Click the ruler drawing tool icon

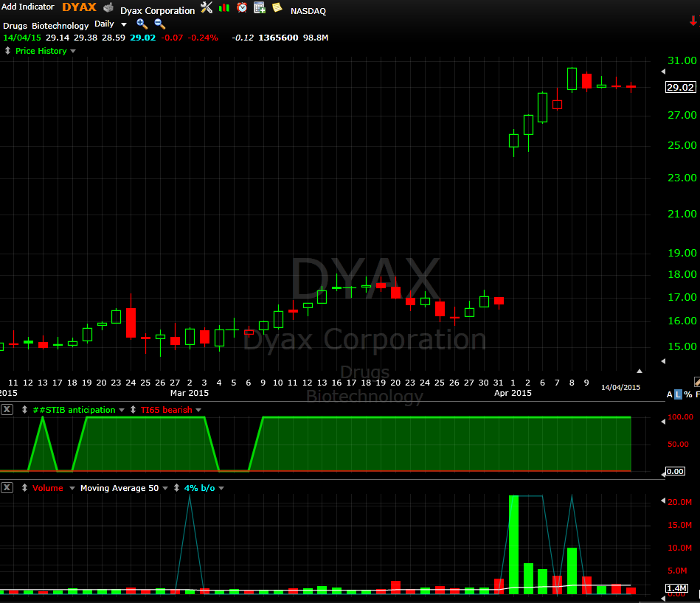point(697,381)
